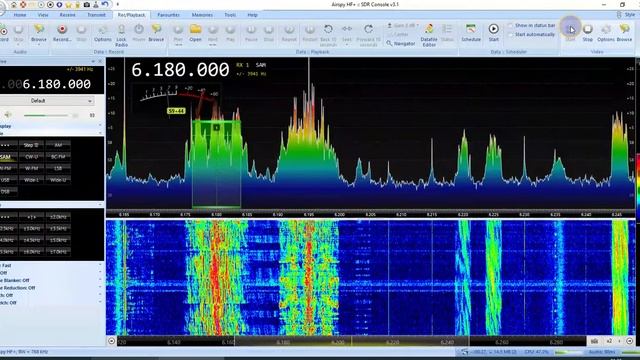
Task: Open the Home ribbon tab
Action: pos(20,15)
